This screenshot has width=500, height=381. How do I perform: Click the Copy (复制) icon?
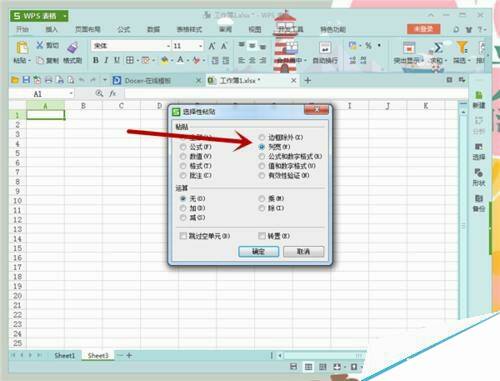[40, 60]
